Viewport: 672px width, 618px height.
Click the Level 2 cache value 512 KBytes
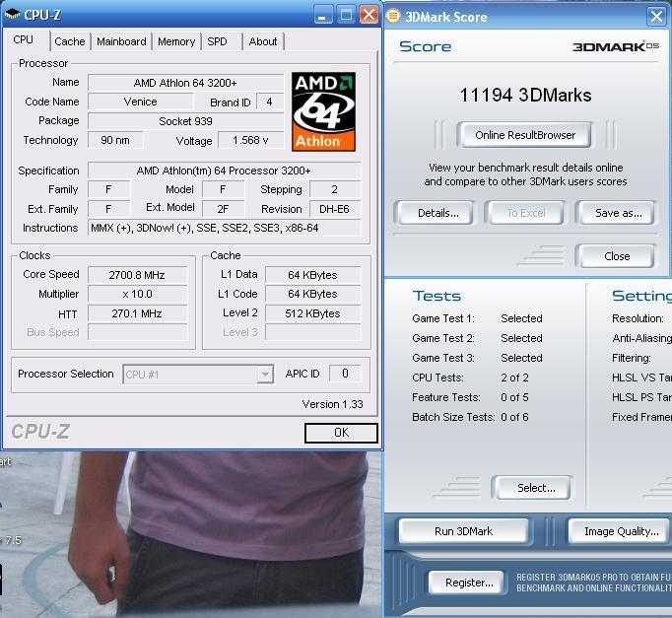(313, 313)
